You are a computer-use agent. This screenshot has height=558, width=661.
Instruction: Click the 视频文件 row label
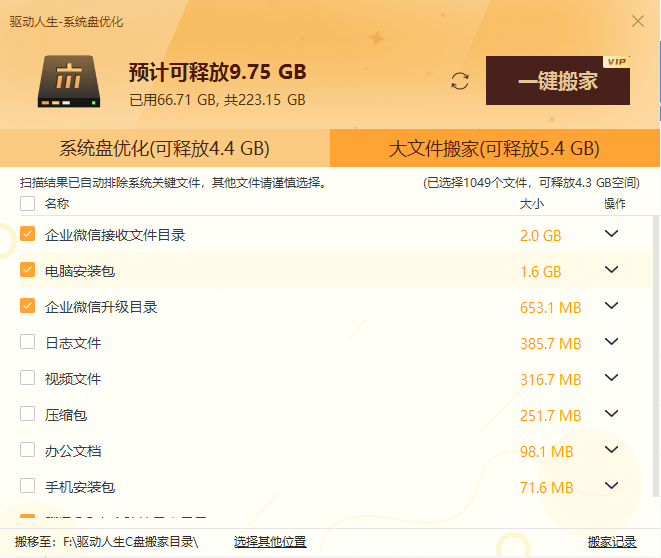coord(73,379)
